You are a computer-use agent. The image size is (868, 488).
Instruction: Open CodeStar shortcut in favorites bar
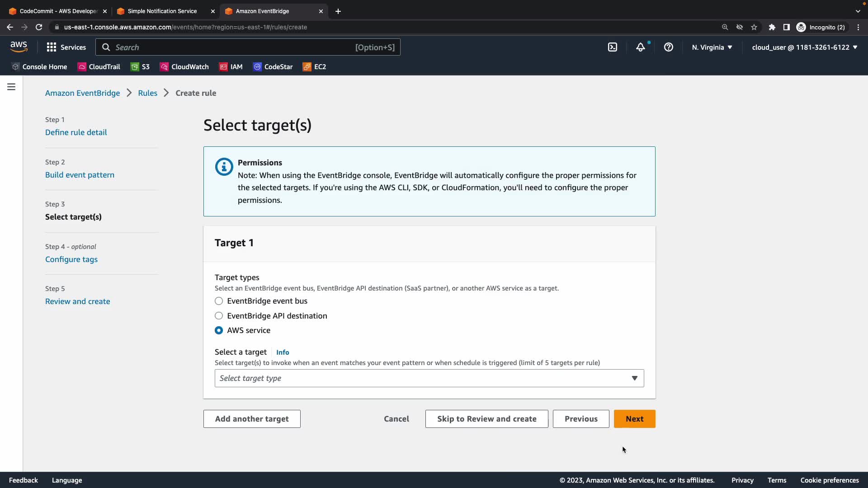pos(273,67)
